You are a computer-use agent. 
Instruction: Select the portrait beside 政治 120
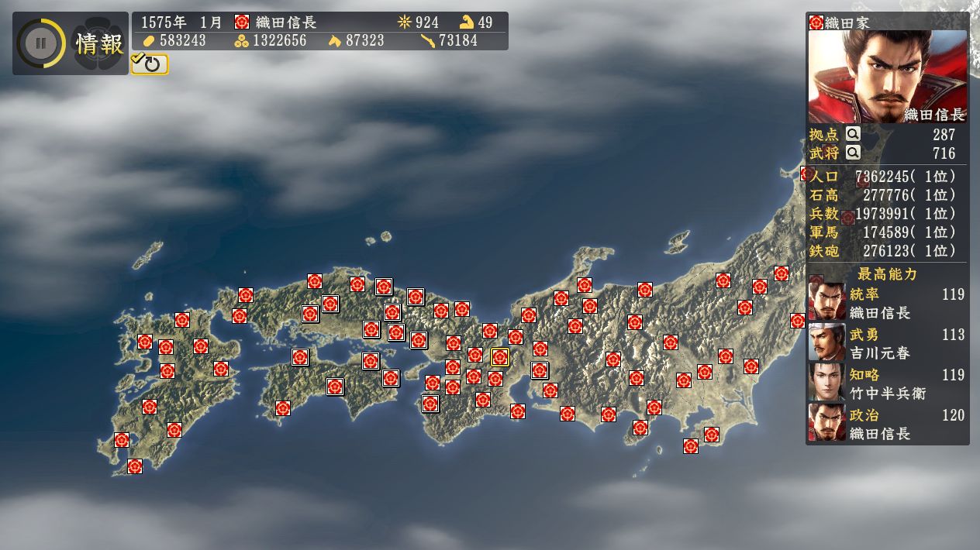[x=826, y=421]
